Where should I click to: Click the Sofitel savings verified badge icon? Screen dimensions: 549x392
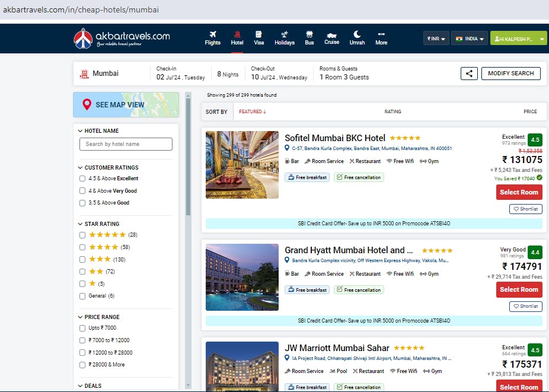[540, 178]
